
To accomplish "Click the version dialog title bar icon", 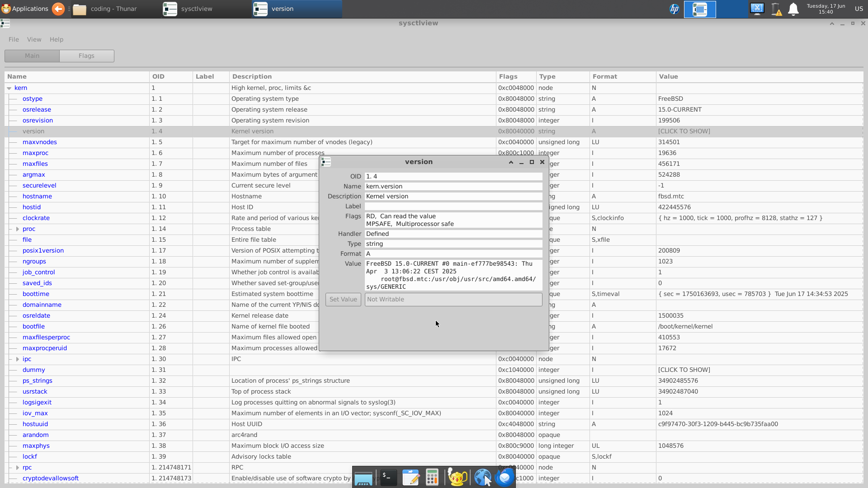I will [326, 162].
